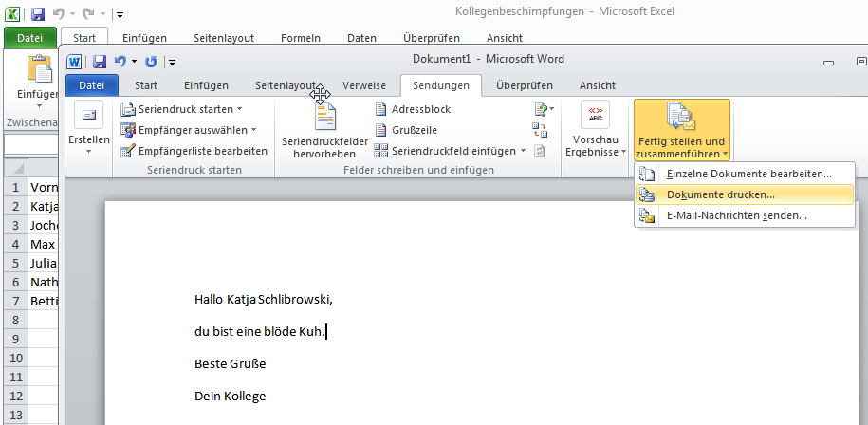Click Excel cell containing Julia
Viewport: 868px width, 425px height.
coord(44,263)
